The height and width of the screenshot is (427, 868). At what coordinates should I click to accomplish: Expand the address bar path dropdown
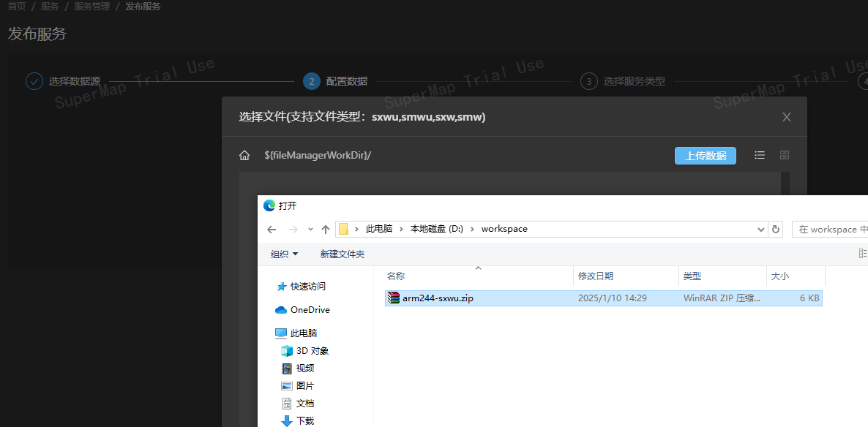[761, 230]
